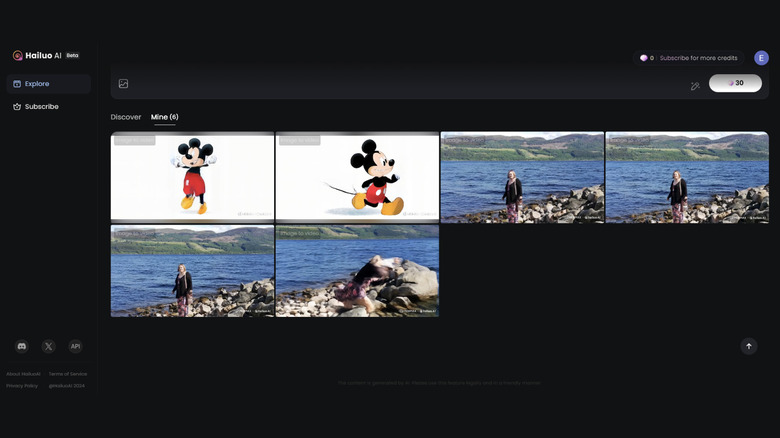Click the scroll-to-top arrow button
The height and width of the screenshot is (438, 780).
748,346
